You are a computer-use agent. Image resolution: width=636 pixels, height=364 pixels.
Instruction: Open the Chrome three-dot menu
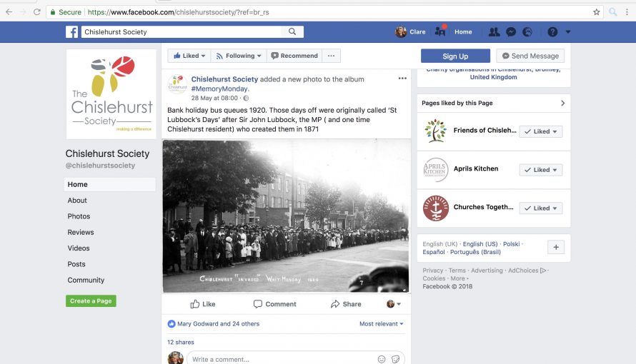[x=627, y=12]
